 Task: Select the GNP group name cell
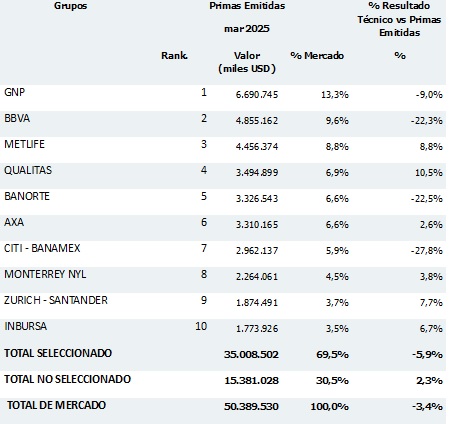pos(14,92)
